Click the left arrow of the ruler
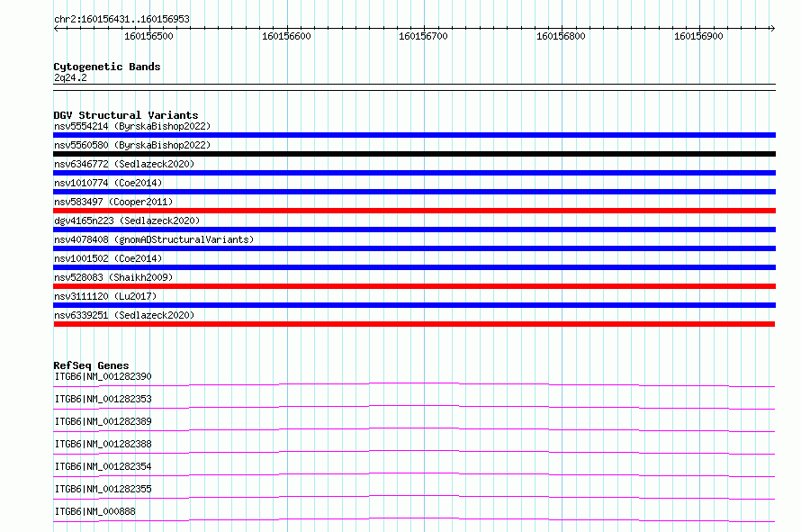 [56, 29]
